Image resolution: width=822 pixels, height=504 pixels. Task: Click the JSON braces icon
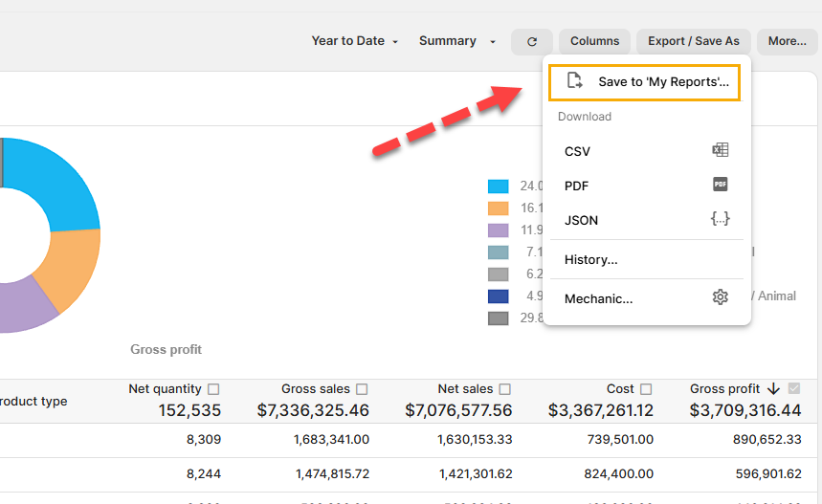click(x=720, y=219)
